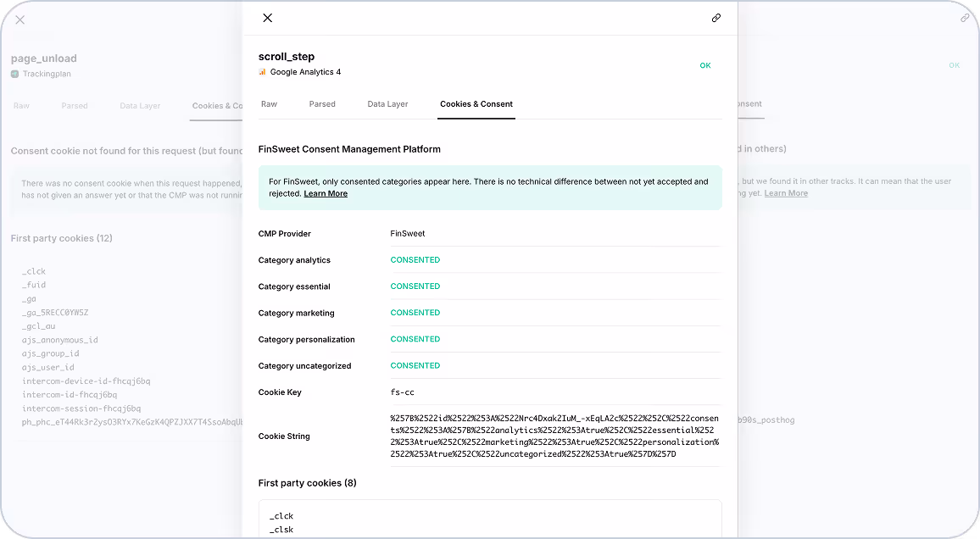The height and width of the screenshot is (539, 980).
Task: Click the Google Analytics 4 icon
Action: tap(263, 72)
